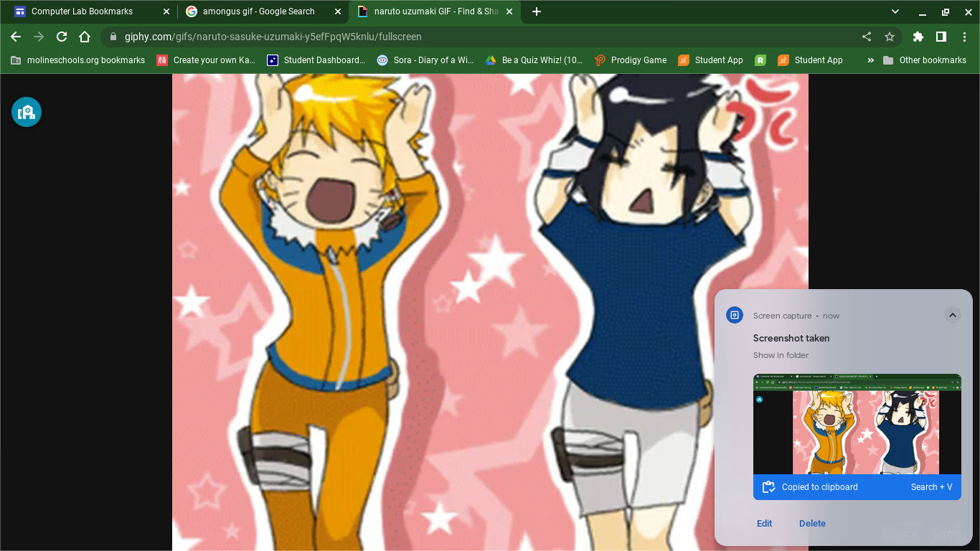The image size is (980, 551).
Task: Click the teal school badge icon
Action: (x=27, y=112)
